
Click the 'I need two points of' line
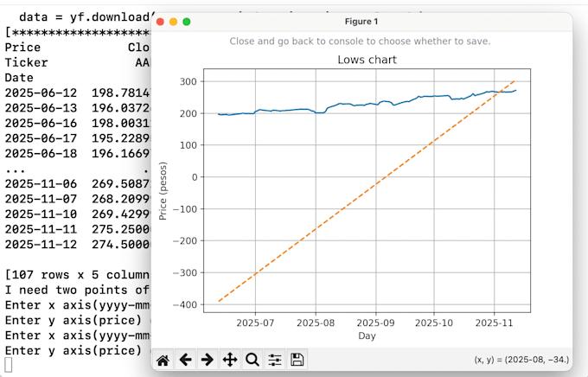point(78,290)
